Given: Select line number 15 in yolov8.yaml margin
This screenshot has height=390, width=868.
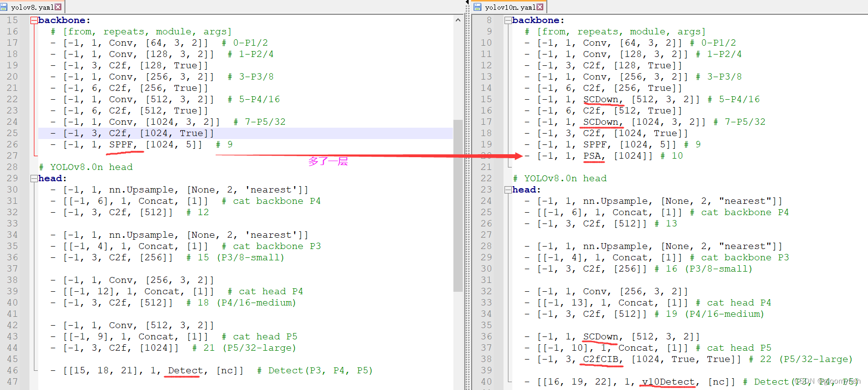Looking at the screenshot, I should point(12,20).
